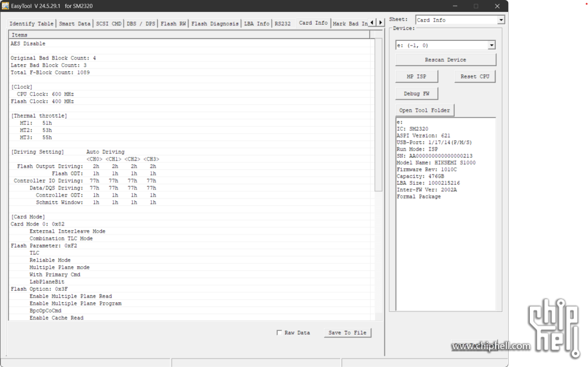Click 'Model Name: HIKSEMI S1000' in device info
The image size is (588, 367).
(436, 163)
